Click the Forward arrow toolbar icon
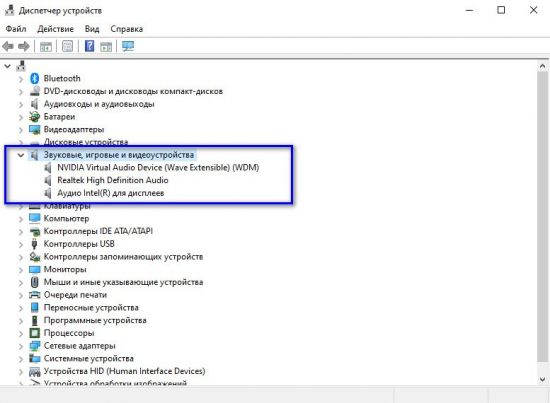The image size is (550, 403). [x=24, y=46]
